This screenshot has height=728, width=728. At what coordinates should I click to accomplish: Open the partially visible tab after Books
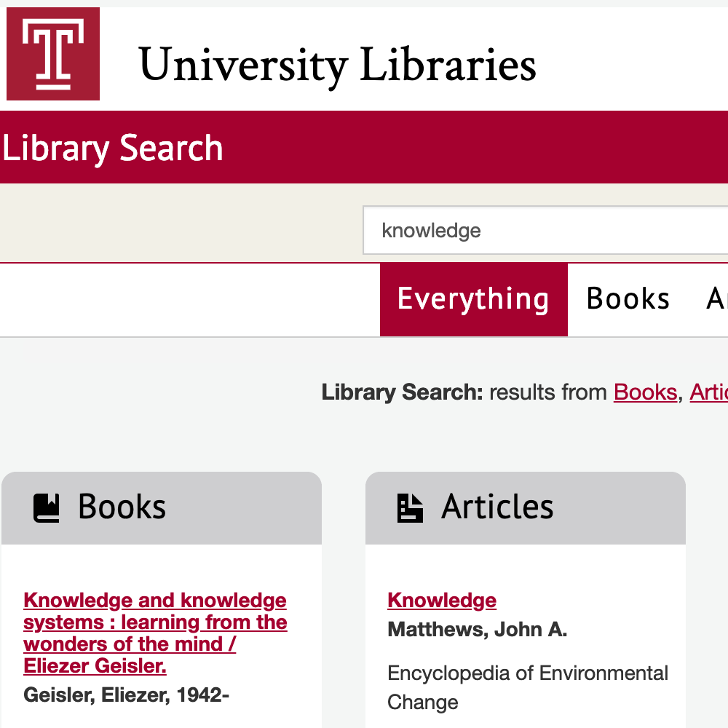click(716, 299)
